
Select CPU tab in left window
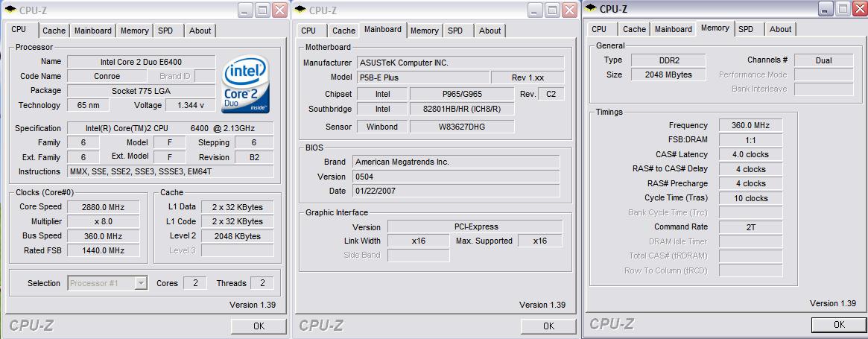(x=19, y=30)
